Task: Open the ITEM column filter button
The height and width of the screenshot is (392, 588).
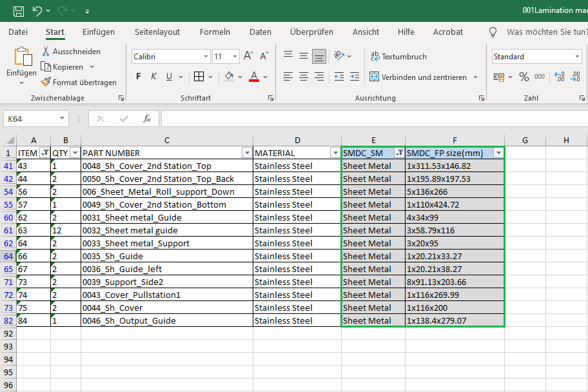Action: click(x=45, y=153)
